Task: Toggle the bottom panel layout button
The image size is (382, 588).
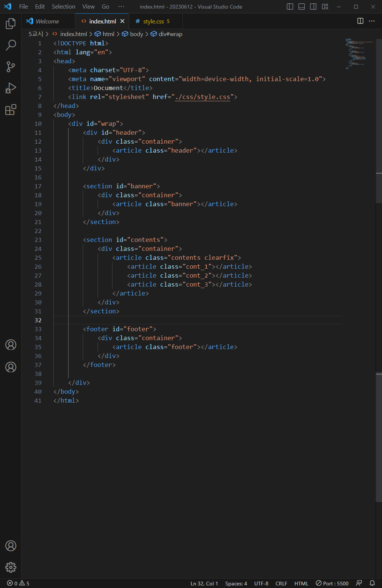Action: coord(302,6)
